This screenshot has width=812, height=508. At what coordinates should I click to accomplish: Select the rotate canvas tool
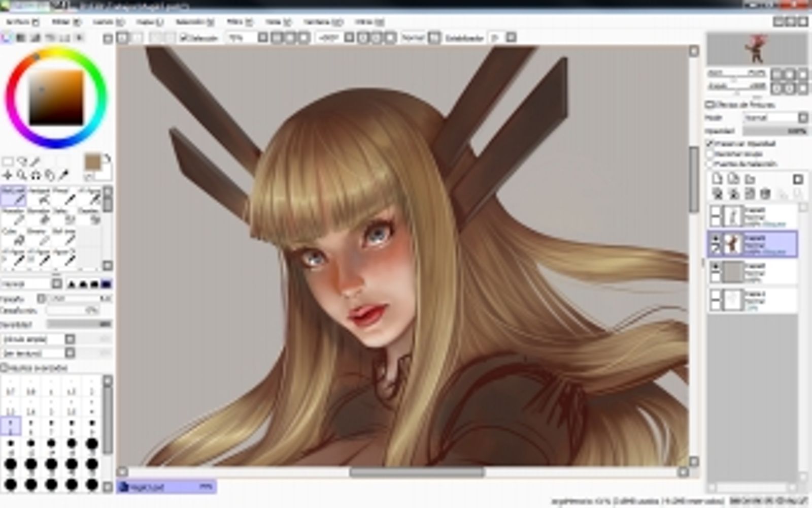click(36, 176)
